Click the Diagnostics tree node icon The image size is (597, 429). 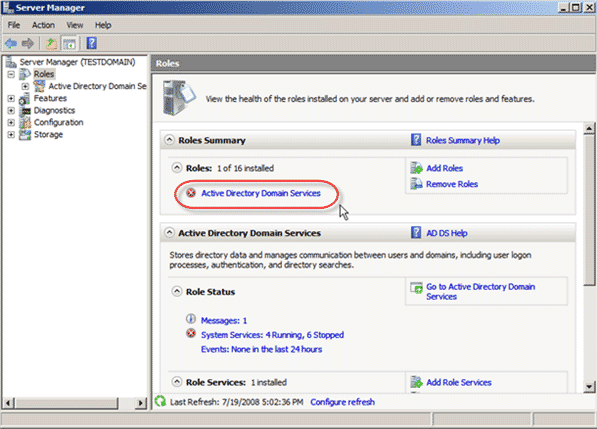pos(26,110)
